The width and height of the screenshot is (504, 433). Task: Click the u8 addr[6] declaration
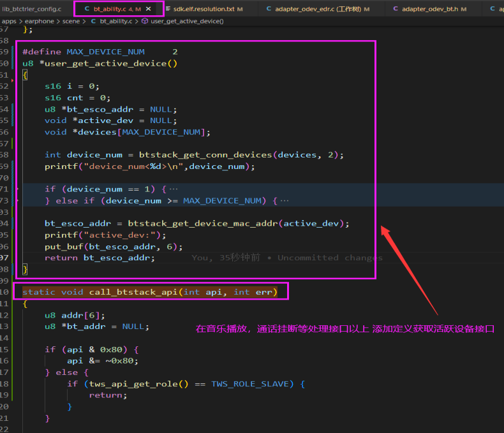tap(75, 316)
